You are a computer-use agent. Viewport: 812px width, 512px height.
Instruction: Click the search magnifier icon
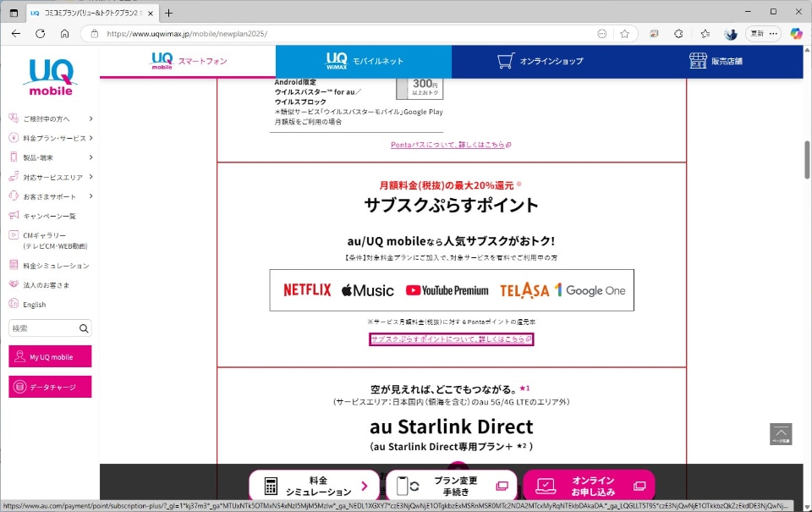pyautogui.click(x=84, y=328)
